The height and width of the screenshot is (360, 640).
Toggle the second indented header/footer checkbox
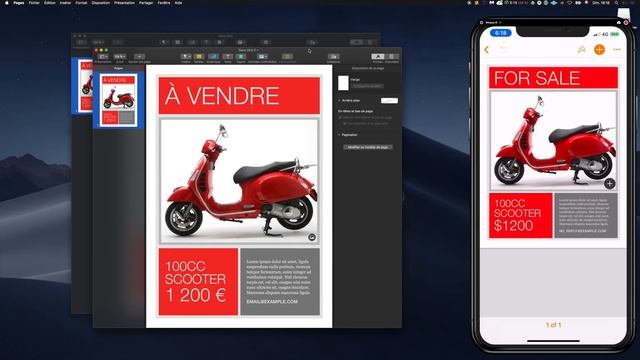(x=345, y=123)
